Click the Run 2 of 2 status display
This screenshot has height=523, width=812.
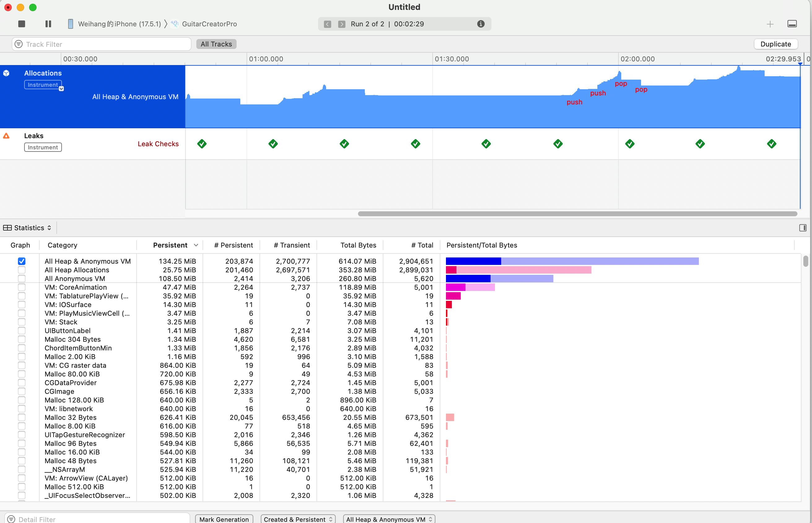pyautogui.click(x=404, y=24)
